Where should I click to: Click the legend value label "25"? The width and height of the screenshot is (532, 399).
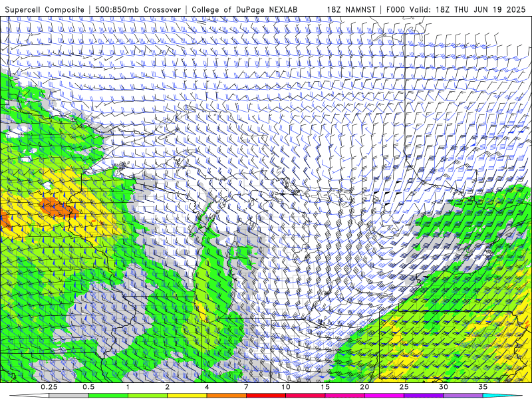tap(404, 387)
